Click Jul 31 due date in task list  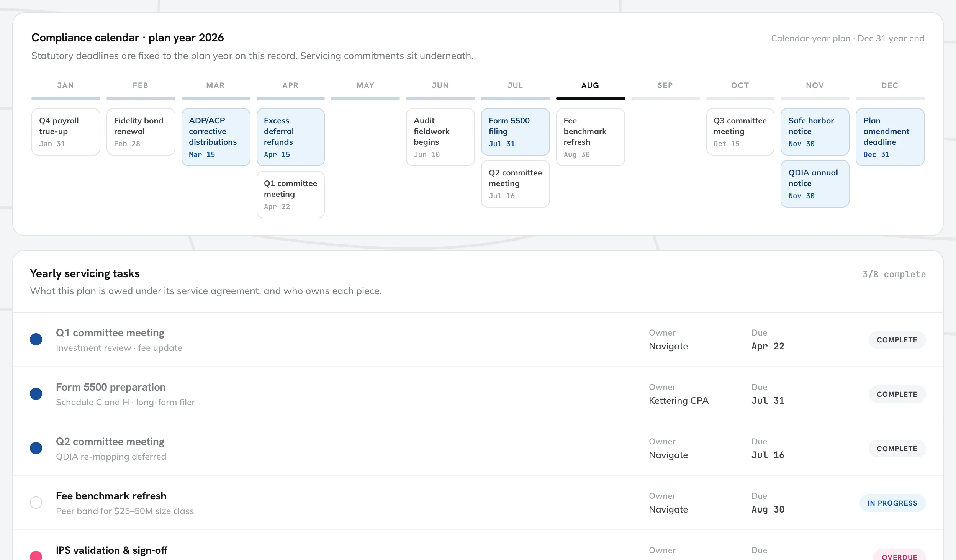768,400
